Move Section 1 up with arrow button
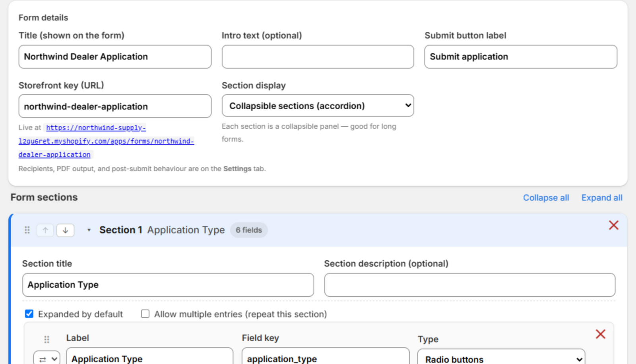This screenshot has width=636, height=364. (x=45, y=230)
